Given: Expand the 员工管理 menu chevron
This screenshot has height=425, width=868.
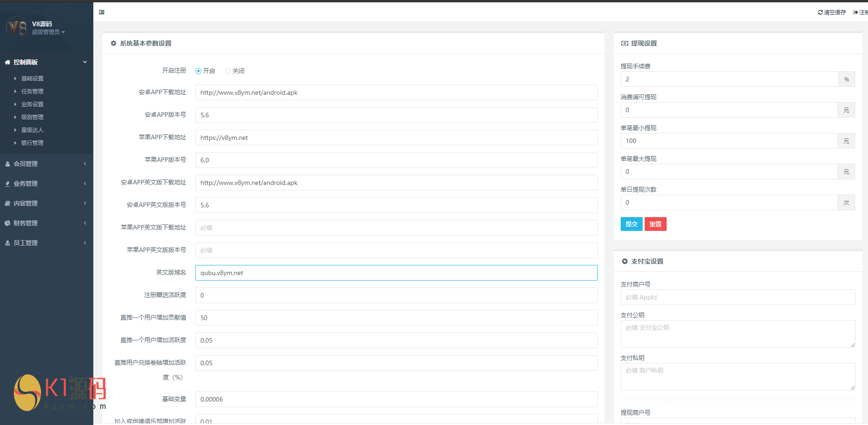Looking at the screenshot, I should coord(85,243).
